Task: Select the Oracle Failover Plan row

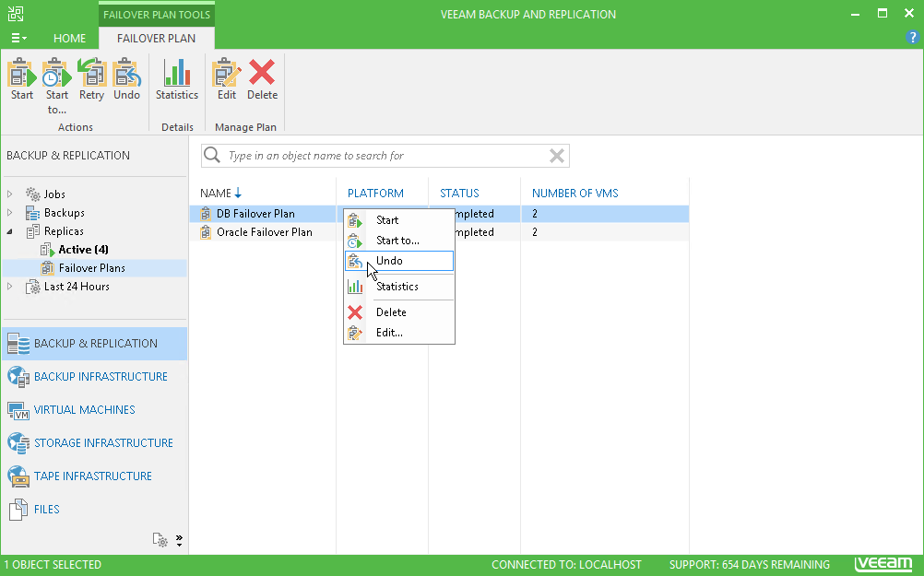Action: 439,232
